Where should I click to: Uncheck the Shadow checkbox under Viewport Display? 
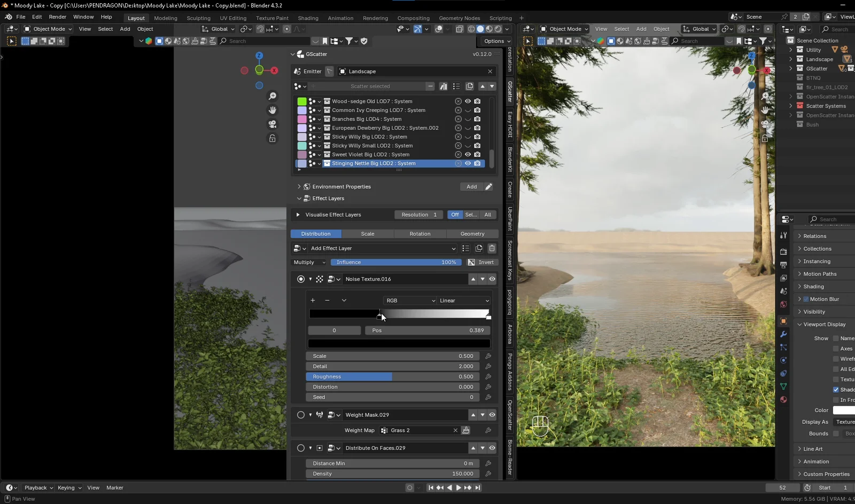coord(836,389)
